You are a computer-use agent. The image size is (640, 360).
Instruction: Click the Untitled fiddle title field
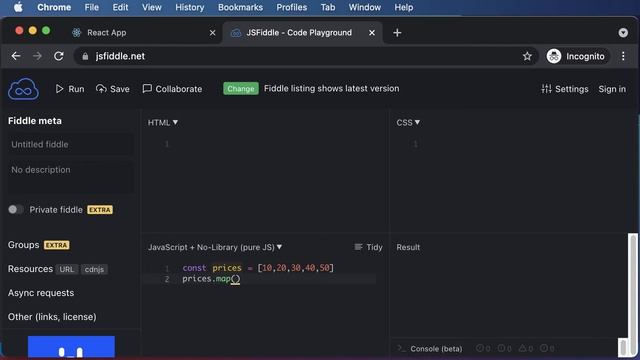[70, 144]
